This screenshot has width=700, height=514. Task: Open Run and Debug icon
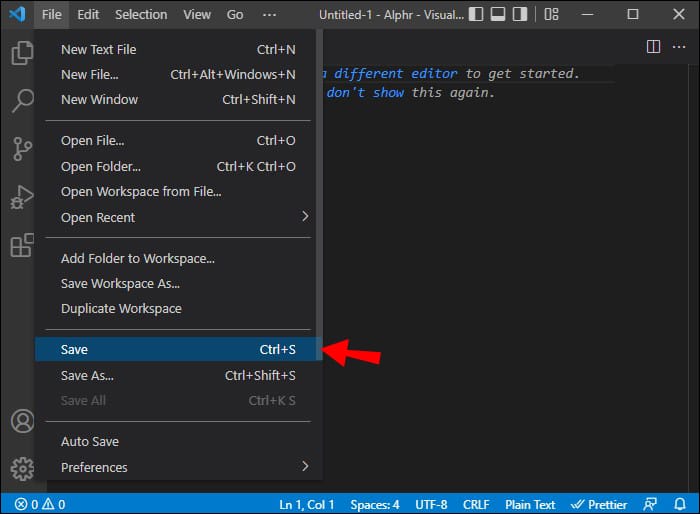point(21,197)
